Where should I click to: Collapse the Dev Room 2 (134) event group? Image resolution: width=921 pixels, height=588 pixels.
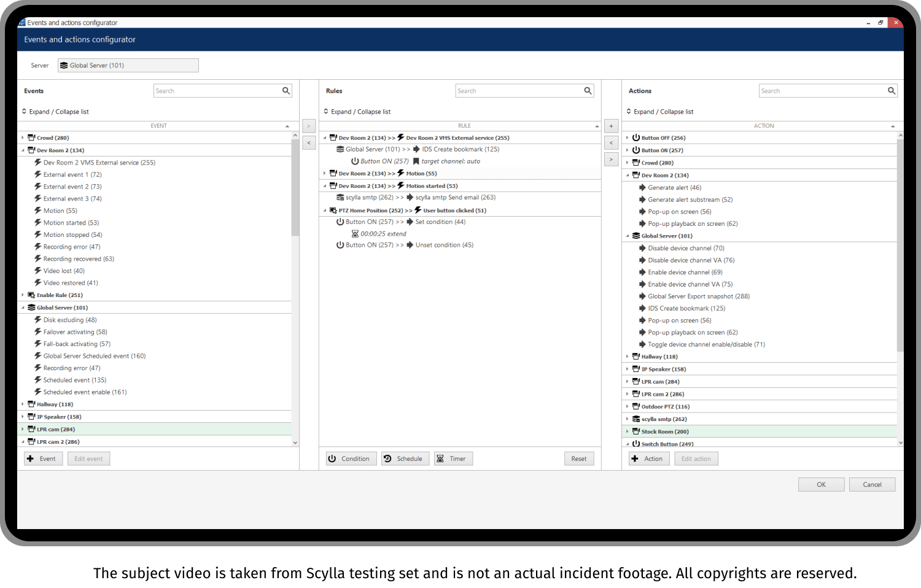pos(23,150)
